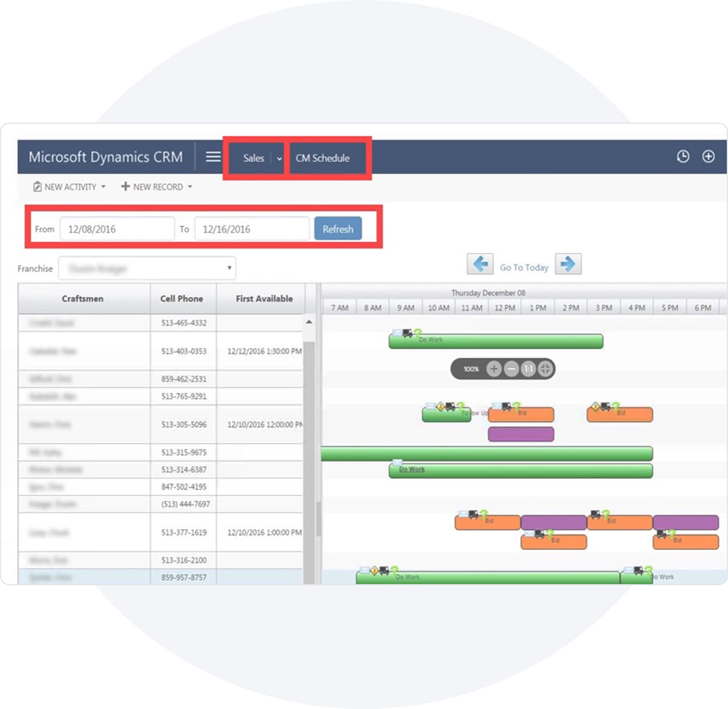
Task: Open the New Record dropdown
Action: pyautogui.click(x=156, y=187)
